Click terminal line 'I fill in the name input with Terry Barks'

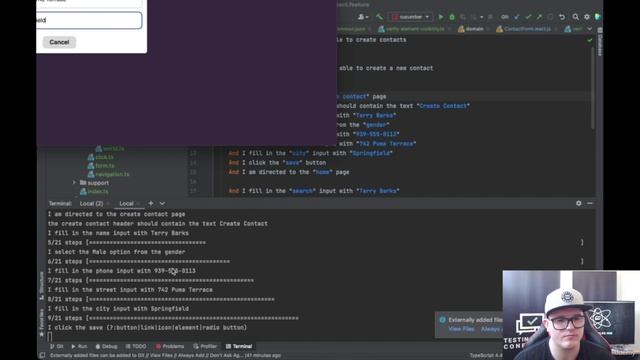(x=118, y=233)
